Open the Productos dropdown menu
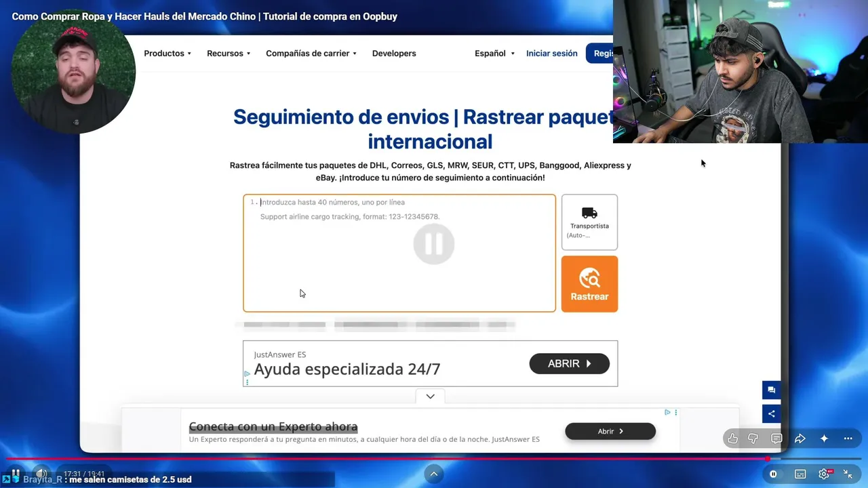Screen dimensions: 868x488 click(x=167, y=54)
